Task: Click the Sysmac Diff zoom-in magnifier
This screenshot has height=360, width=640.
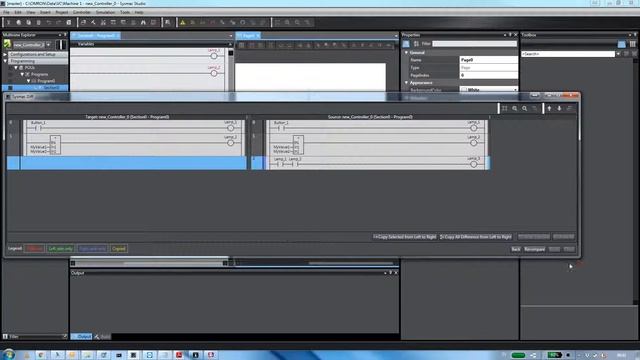Action: pyautogui.click(x=515, y=109)
